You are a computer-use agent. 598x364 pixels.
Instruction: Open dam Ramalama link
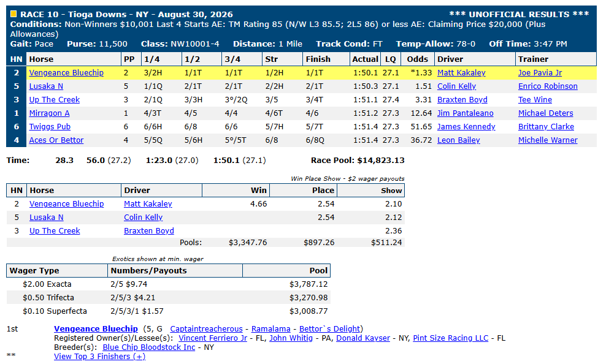[270, 329]
